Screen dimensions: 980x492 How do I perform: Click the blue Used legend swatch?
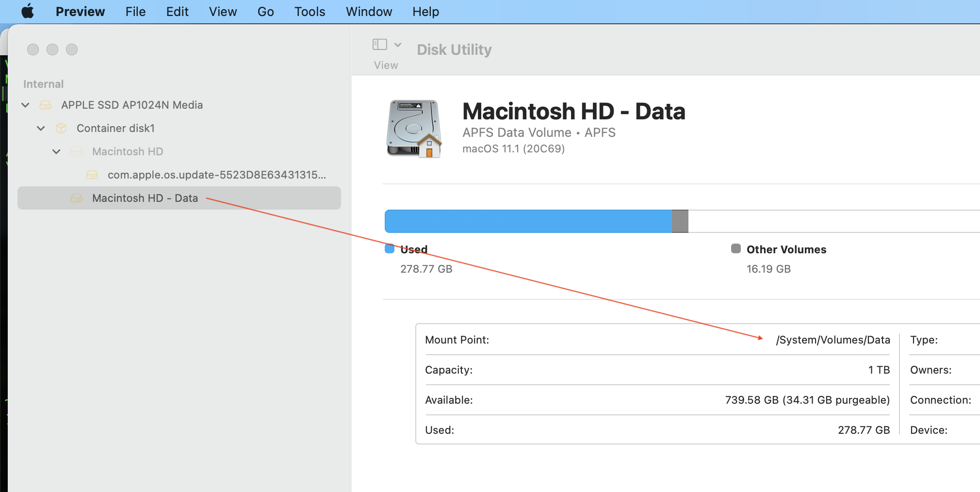click(390, 249)
